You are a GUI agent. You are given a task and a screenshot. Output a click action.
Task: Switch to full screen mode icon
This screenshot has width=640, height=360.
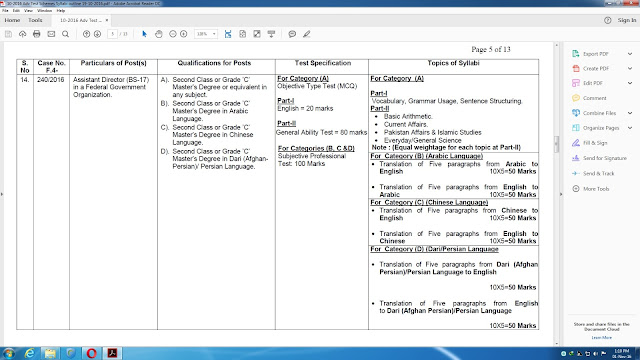[257, 34]
